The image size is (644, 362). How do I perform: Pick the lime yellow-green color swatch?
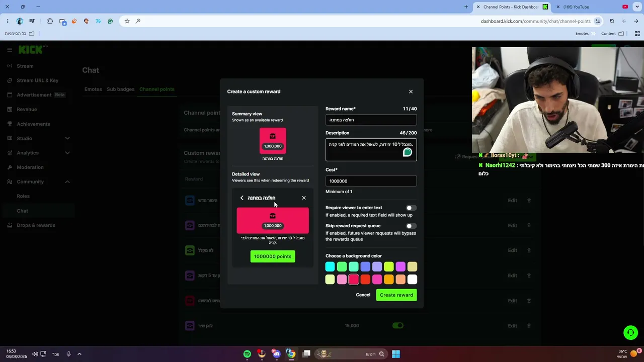(x=389, y=266)
